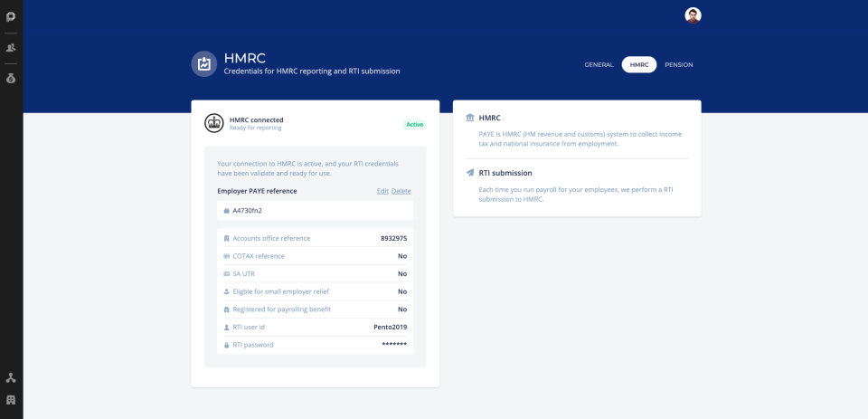Open the company building icon at sidebar bottom

(x=11, y=400)
